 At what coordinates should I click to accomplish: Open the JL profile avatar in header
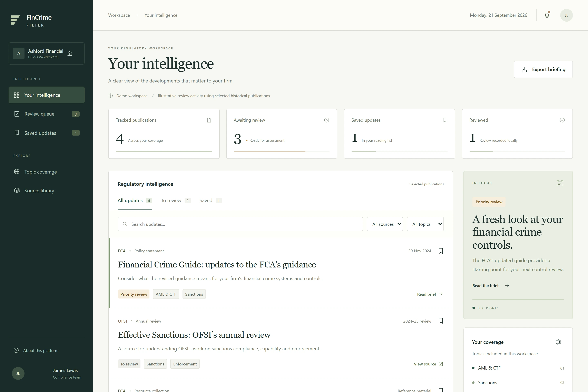(566, 15)
